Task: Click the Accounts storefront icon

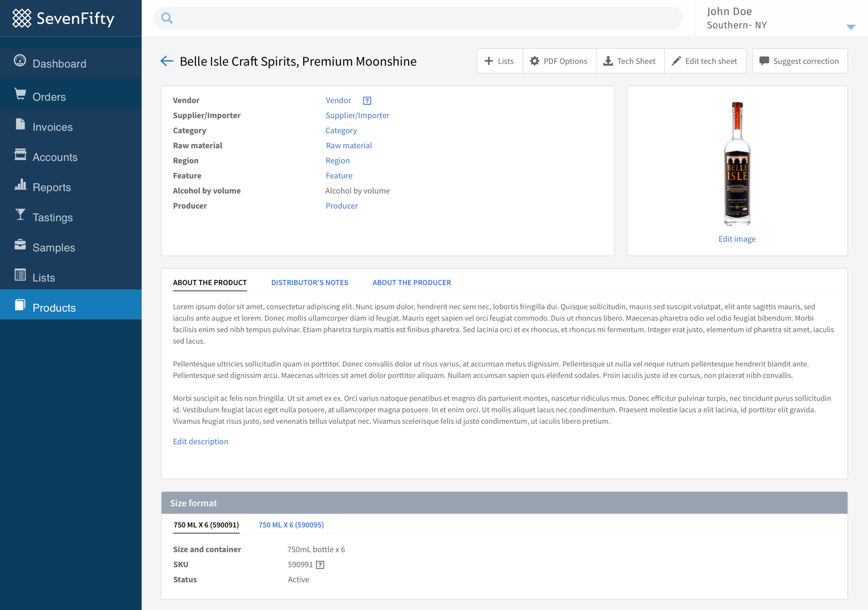Action: tap(20, 154)
